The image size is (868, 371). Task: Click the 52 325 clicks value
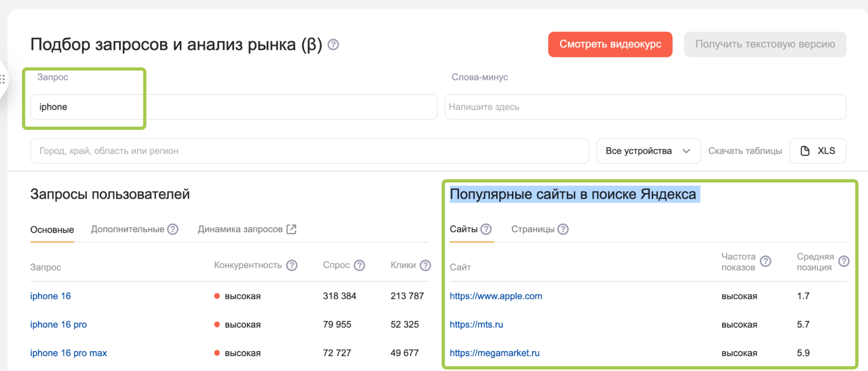[405, 325]
